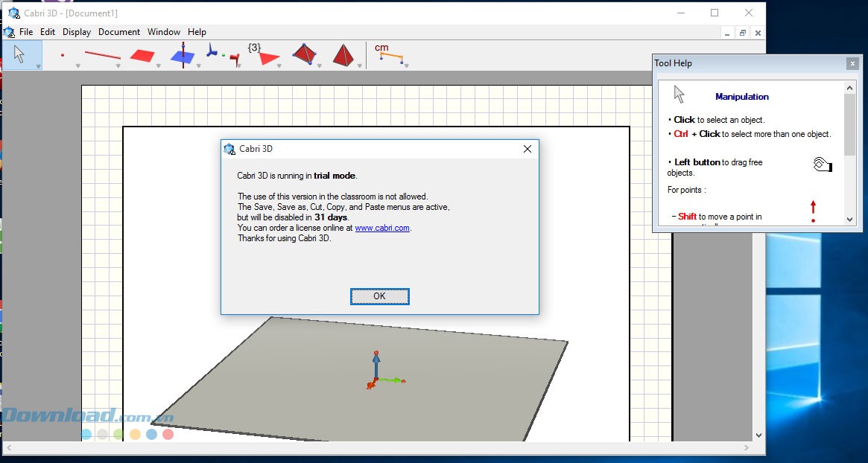Select the Manipulation arrow tool in toolbar
The width and height of the screenshot is (868, 463).
tap(19, 54)
